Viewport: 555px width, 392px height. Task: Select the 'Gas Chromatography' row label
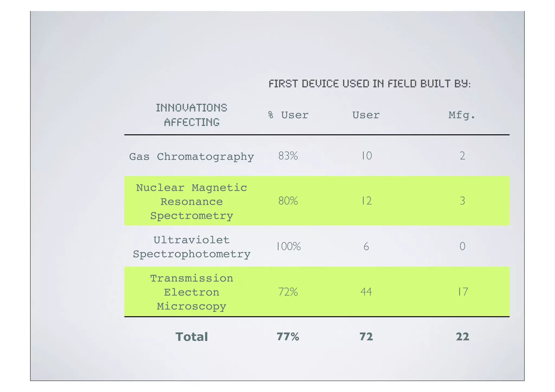(x=192, y=157)
